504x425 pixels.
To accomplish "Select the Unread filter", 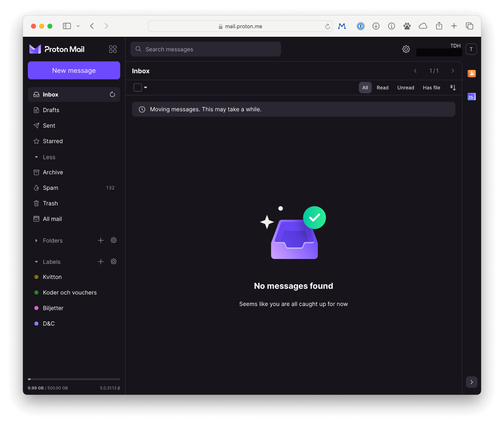I will [406, 88].
